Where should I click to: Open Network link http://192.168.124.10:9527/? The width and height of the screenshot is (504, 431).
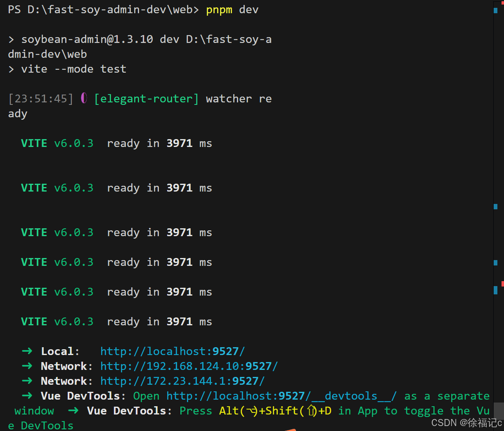[x=189, y=366]
